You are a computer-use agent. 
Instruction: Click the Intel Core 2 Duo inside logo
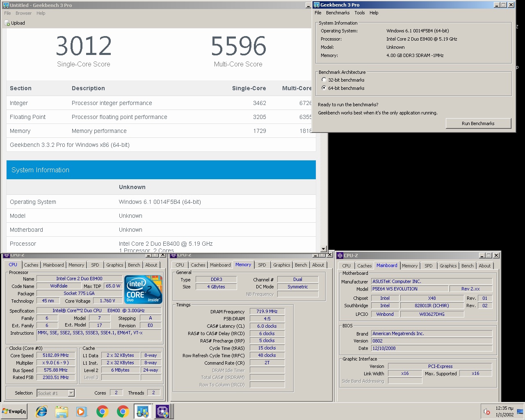[x=144, y=290]
